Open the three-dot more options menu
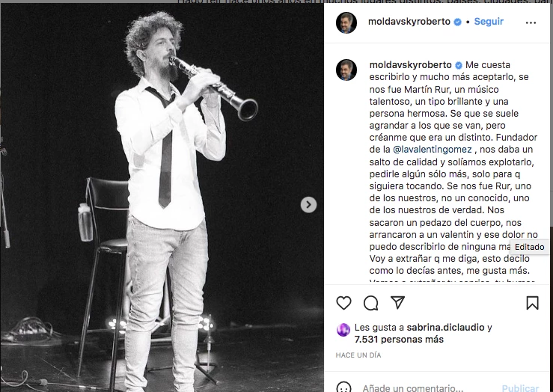This screenshot has width=553, height=392. tap(531, 22)
